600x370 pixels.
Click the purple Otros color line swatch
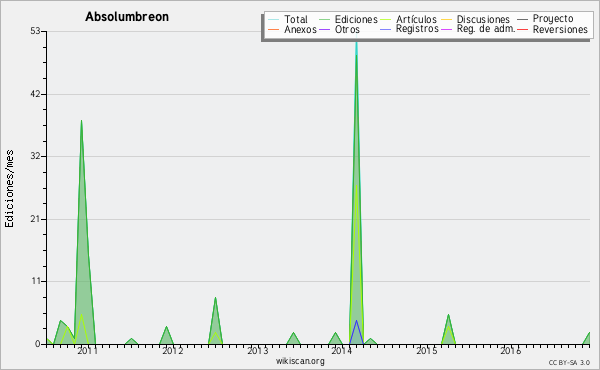[324, 29]
